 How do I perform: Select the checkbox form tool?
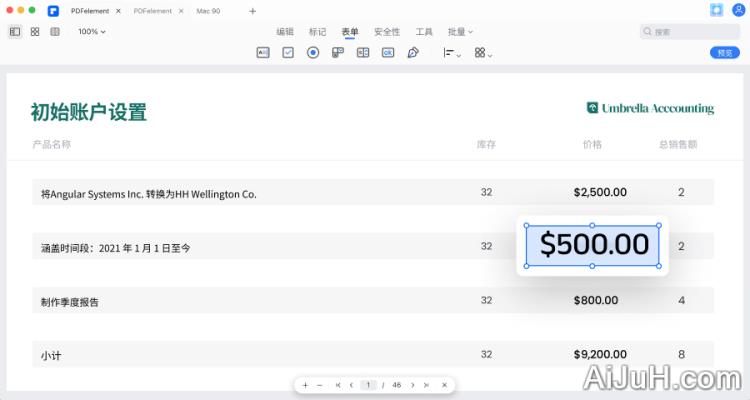pyautogui.click(x=288, y=53)
